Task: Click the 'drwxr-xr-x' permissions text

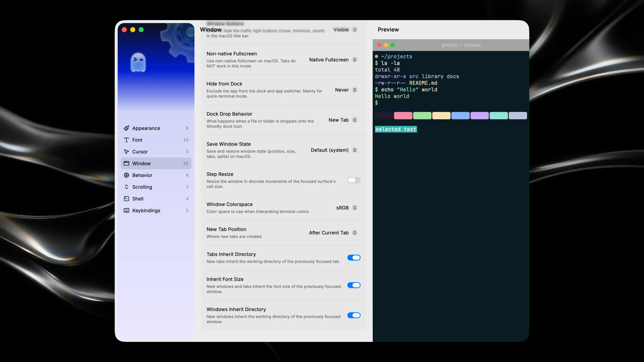Action: pyautogui.click(x=390, y=76)
